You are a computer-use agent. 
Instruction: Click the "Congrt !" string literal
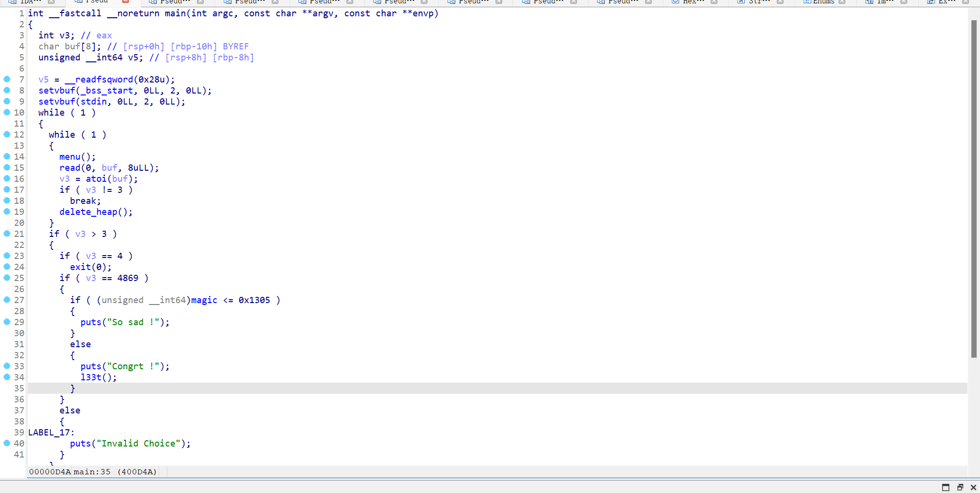133,366
